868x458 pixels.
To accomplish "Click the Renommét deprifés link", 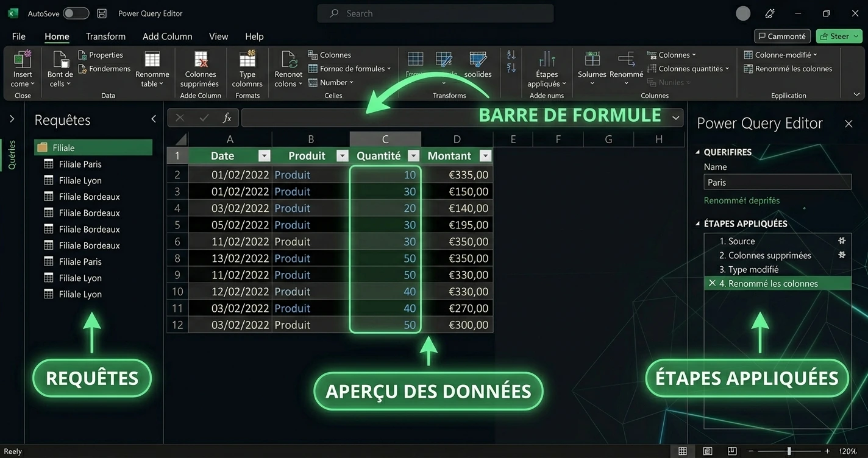I will [741, 200].
